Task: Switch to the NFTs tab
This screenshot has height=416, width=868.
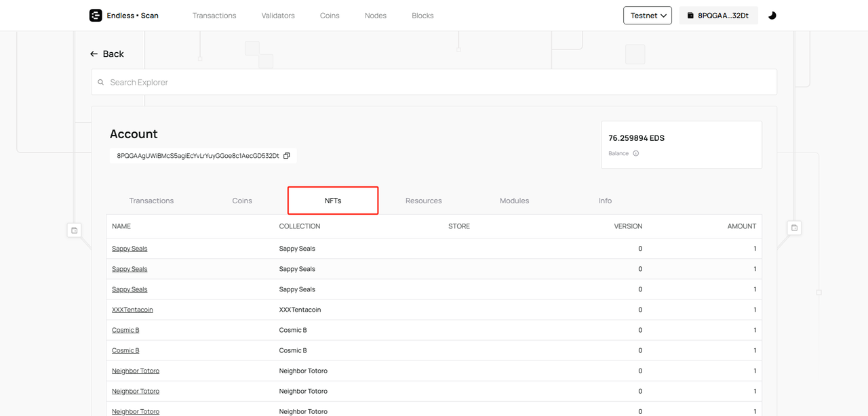Action: 333,201
